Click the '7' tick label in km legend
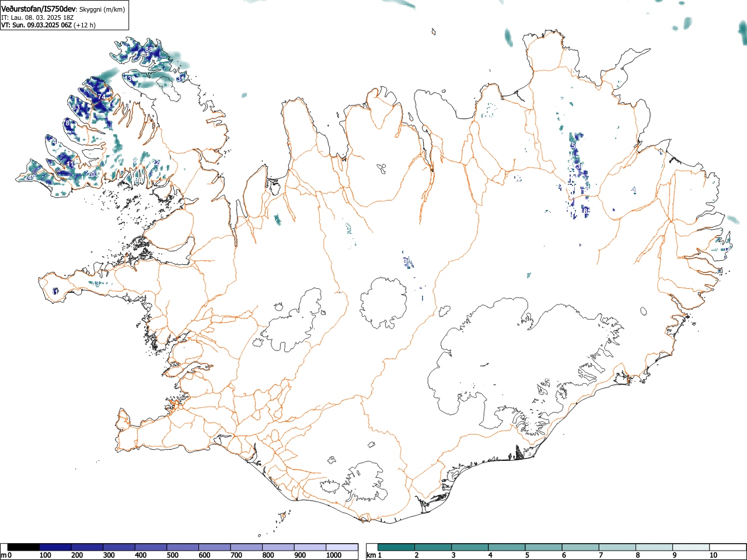747x560 pixels. (x=601, y=555)
